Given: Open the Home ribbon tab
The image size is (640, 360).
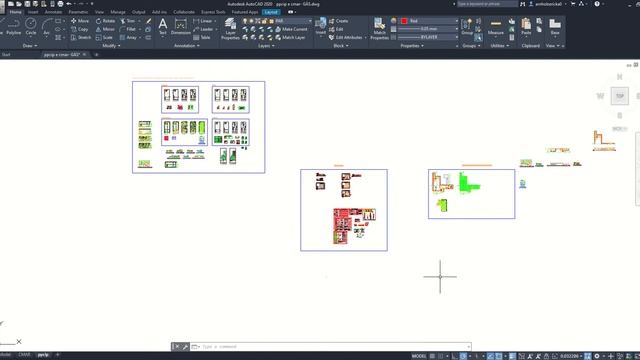Looking at the screenshot, I should tap(16, 12).
